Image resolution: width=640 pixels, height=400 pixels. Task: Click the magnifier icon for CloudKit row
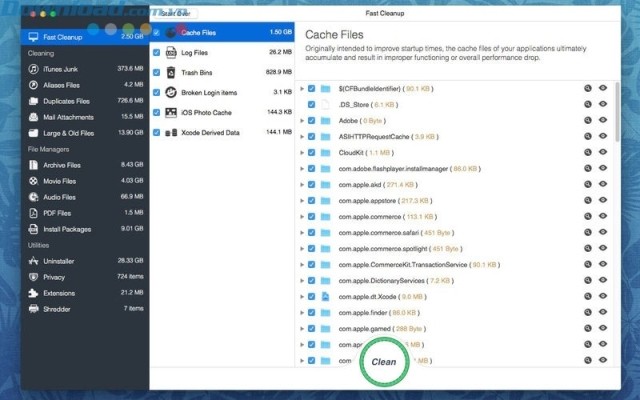pos(589,153)
